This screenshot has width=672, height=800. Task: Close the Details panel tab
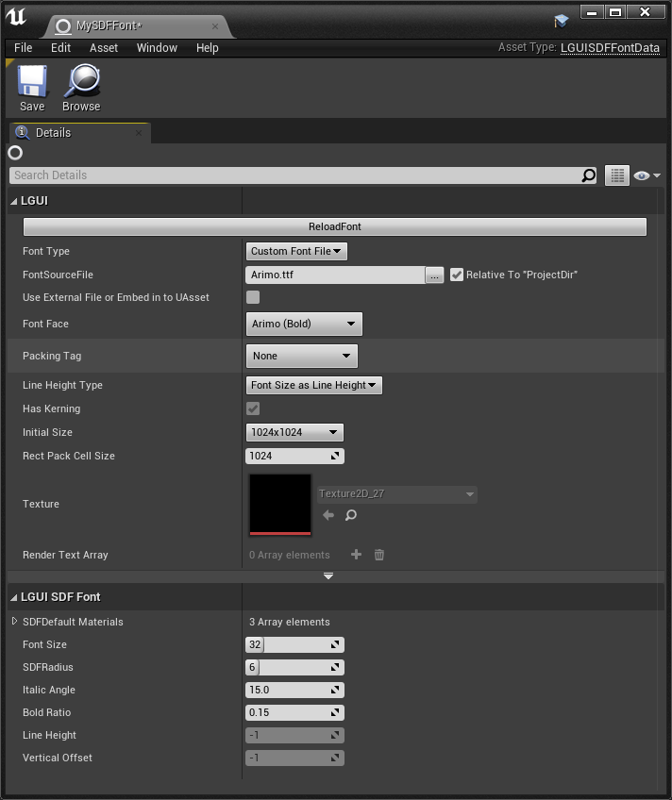coord(139,133)
